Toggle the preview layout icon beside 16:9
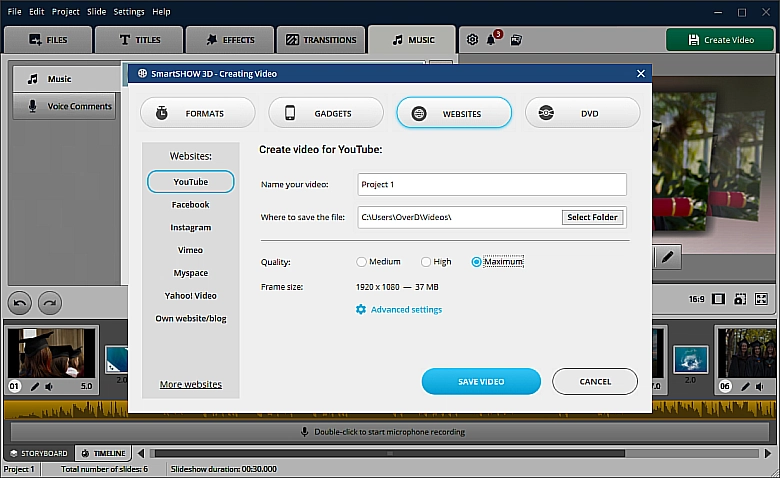 click(718, 299)
